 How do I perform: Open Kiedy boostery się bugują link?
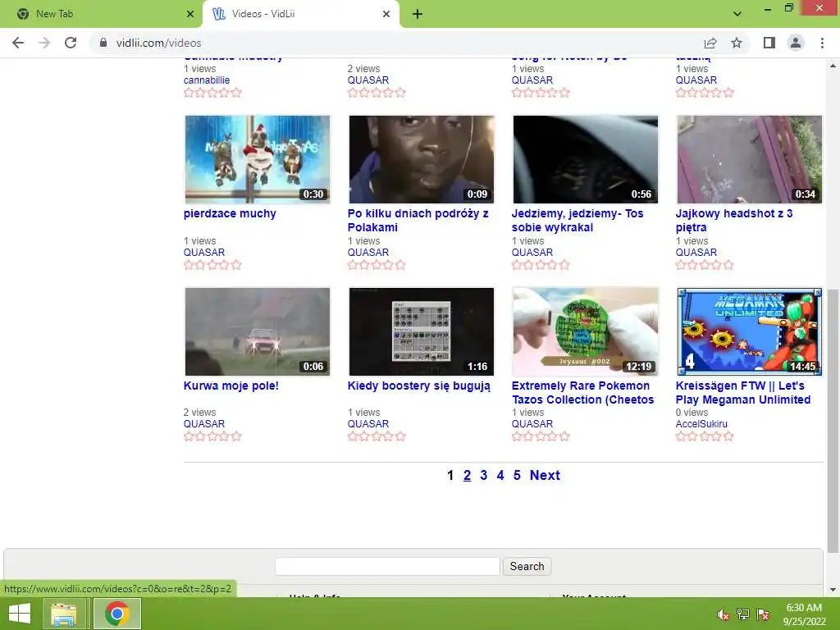419,386
